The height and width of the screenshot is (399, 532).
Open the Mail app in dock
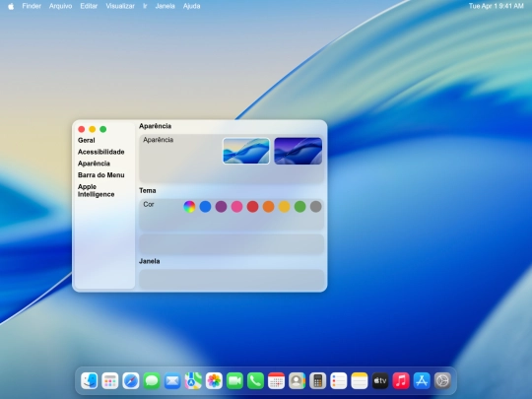[172, 380]
